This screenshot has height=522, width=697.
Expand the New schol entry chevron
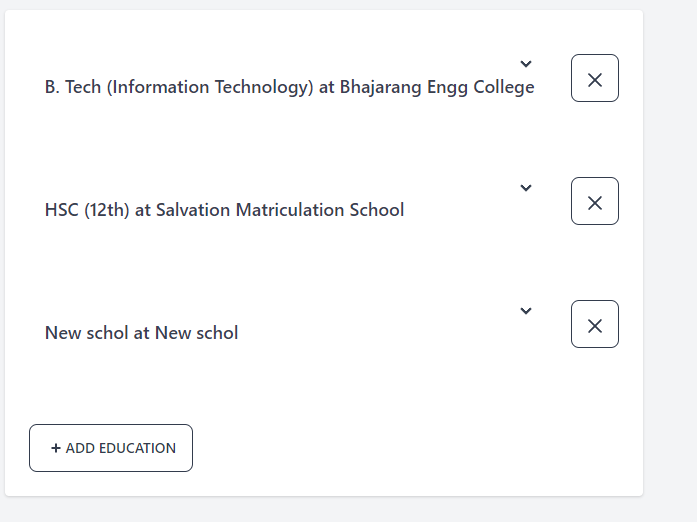(526, 311)
